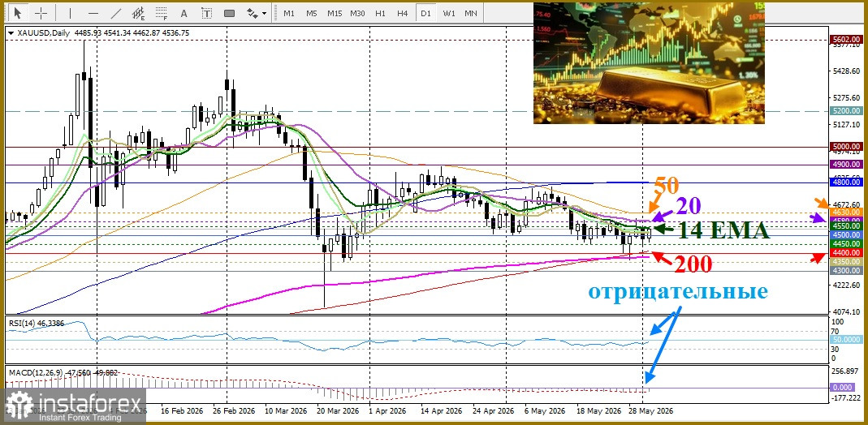This screenshot has height=425, width=868.
Task: Switch chart to MN timeframe
Action: [470, 13]
